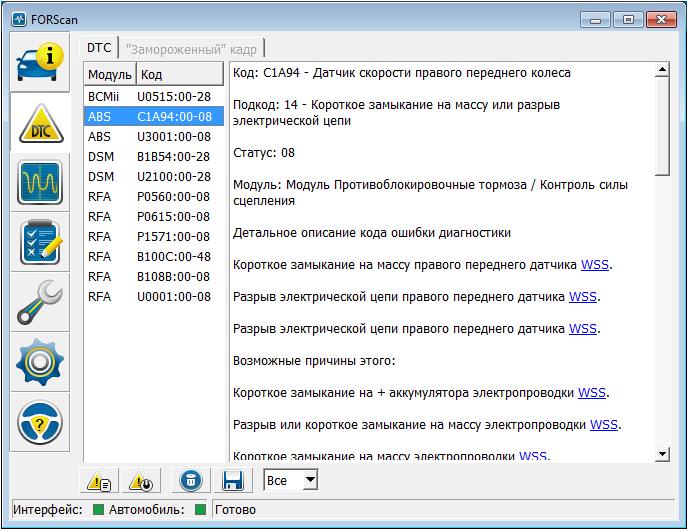Open WSS link in Короткое замыкание на массу line

point(595,265)
